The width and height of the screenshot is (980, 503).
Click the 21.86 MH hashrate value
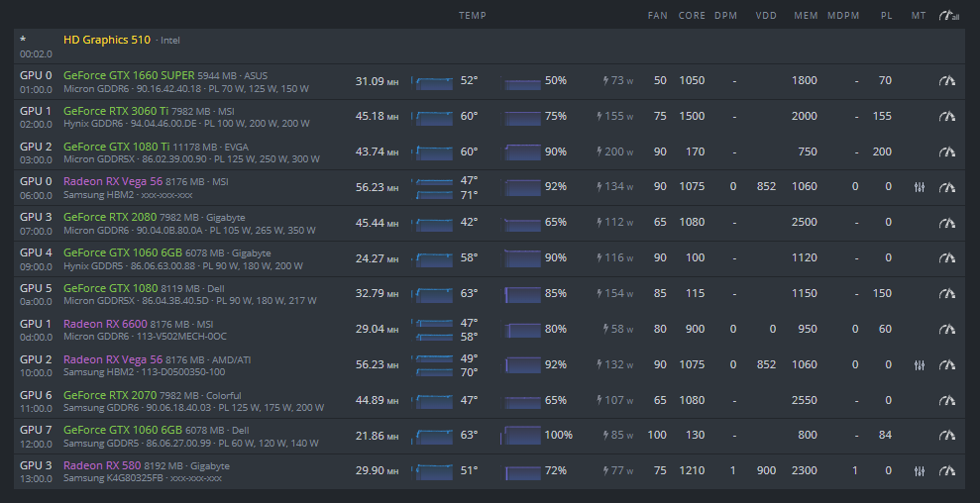[377, 436]
